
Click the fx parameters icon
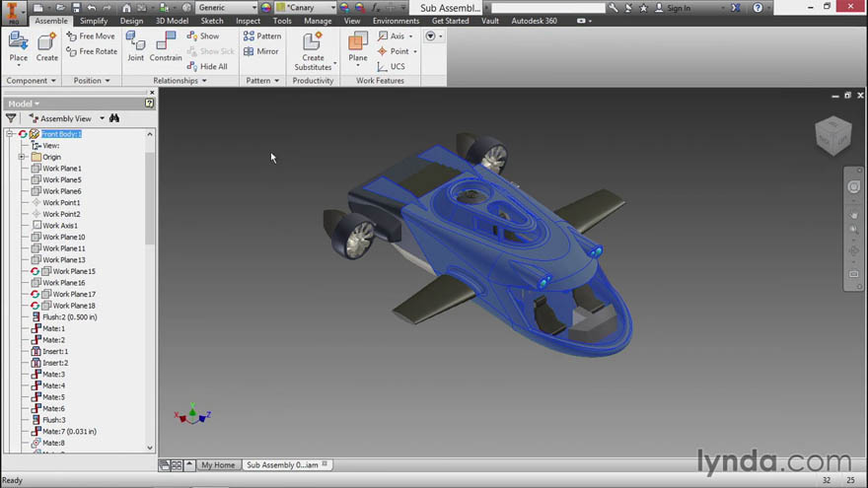pos(376,8)
